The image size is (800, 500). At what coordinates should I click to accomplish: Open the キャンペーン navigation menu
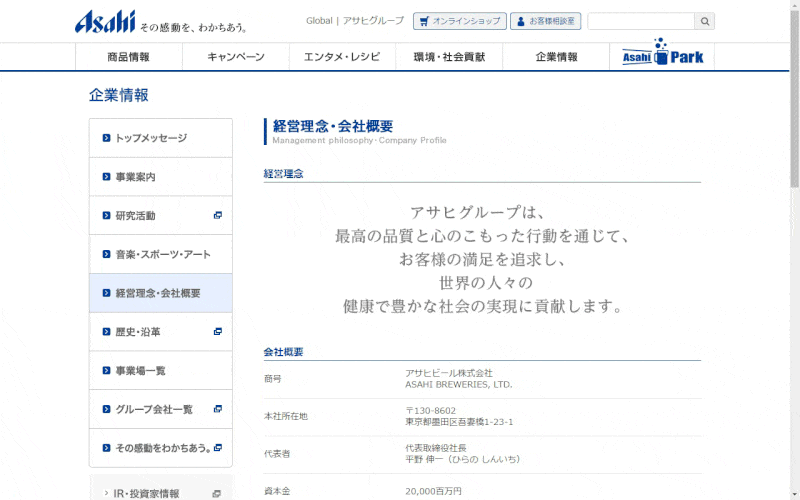click(x=236, y=57)
